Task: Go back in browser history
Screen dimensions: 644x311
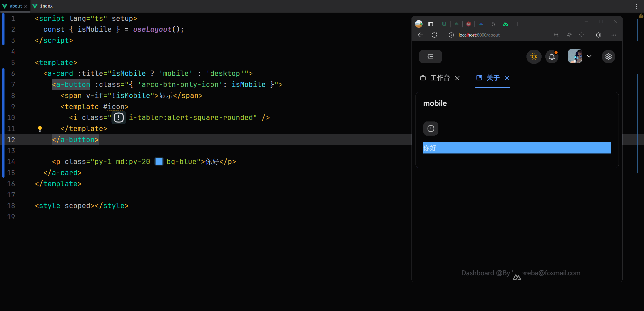Action: tap(421, 35)
